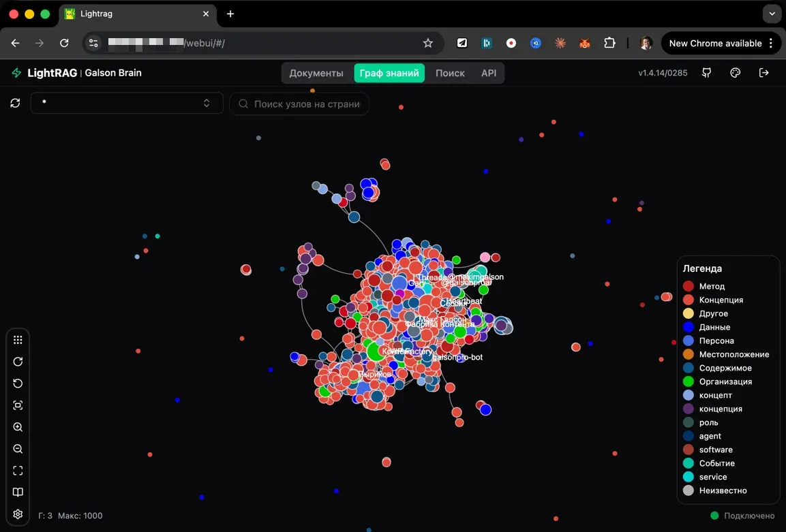
Task: Click the zoom in magnifier icon
Action: [x=18, y=427]
